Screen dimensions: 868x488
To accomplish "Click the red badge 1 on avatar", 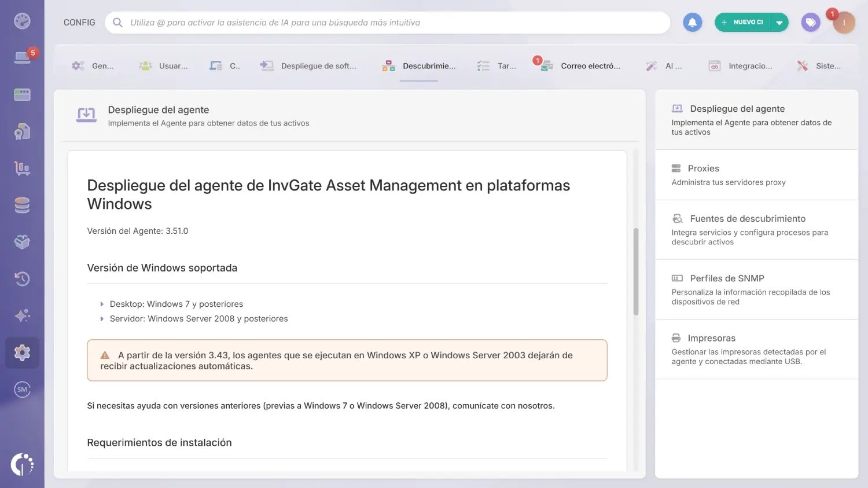I will 832,14.
